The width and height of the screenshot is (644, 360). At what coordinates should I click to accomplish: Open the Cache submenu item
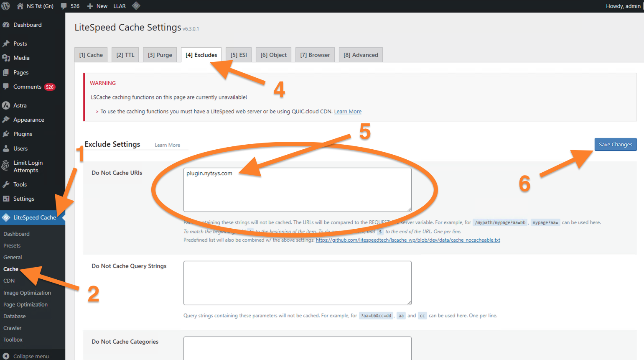tap(11, 269)
